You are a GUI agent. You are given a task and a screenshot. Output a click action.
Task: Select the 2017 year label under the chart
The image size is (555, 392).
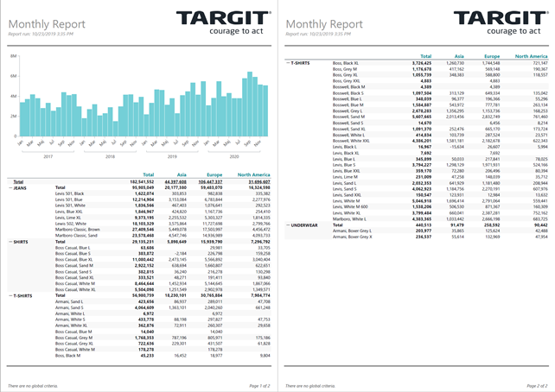48,156
